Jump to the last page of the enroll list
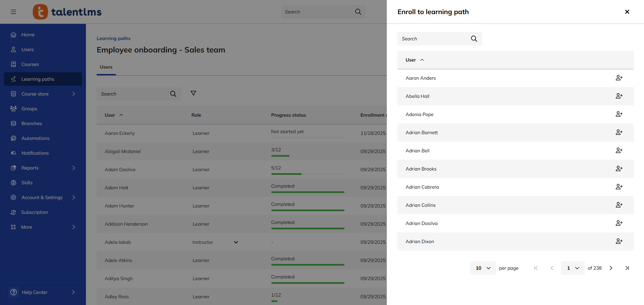Image resolution: width=644 pixels, height=305 pixels. point(627,268)
